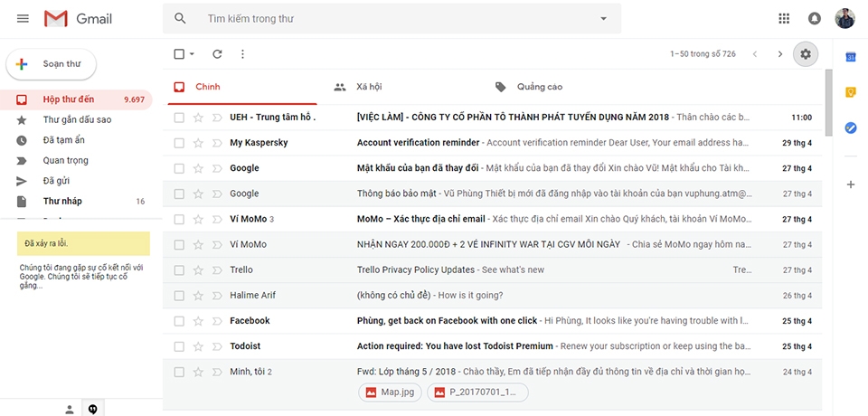Open Thư nháp drafts folder
Viewport: 868px width, 416px height.
point(76,201)
